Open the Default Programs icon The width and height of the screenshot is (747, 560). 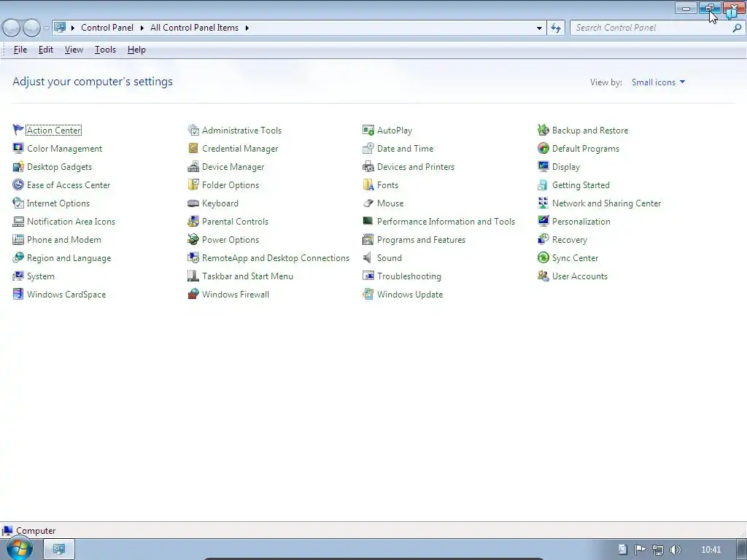[543, 148]
